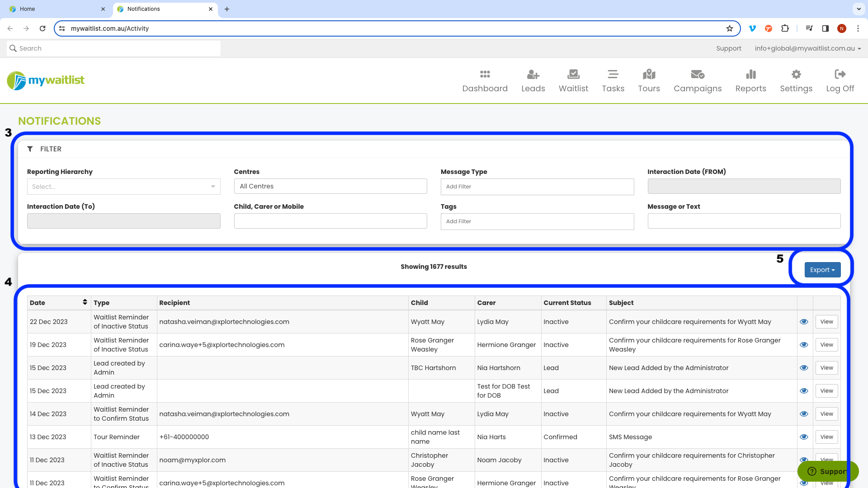Viewport: 868px width, 488px height.
Task: Click the Message or Text field
Action: tap(744, 221)
